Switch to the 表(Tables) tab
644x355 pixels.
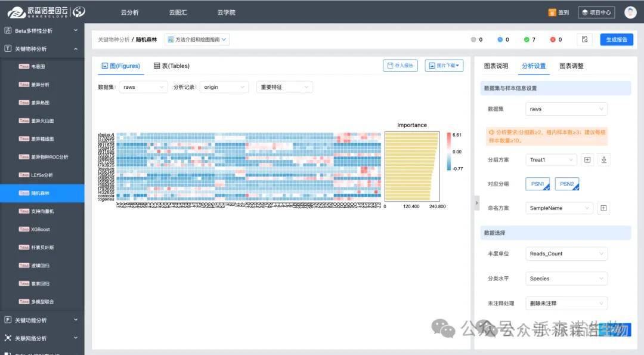point(172,66)
